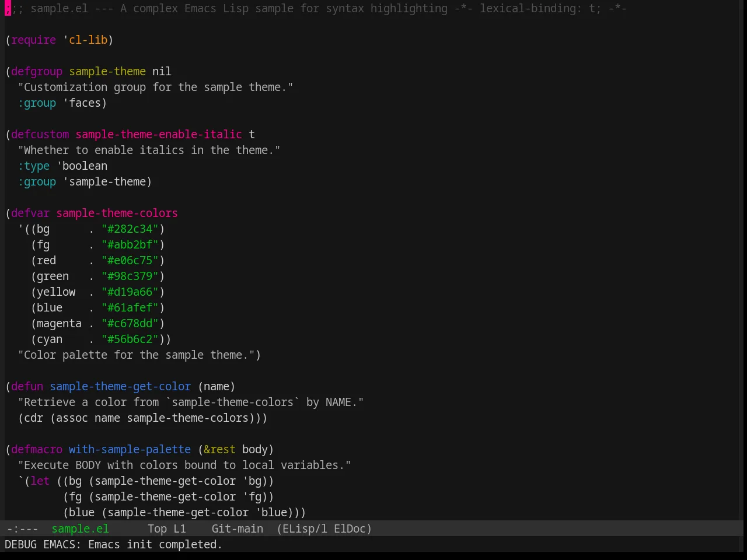747x560 pixels.
Task: Click the 'blue symbol on the last code line
Action: (x=271, y=512)
